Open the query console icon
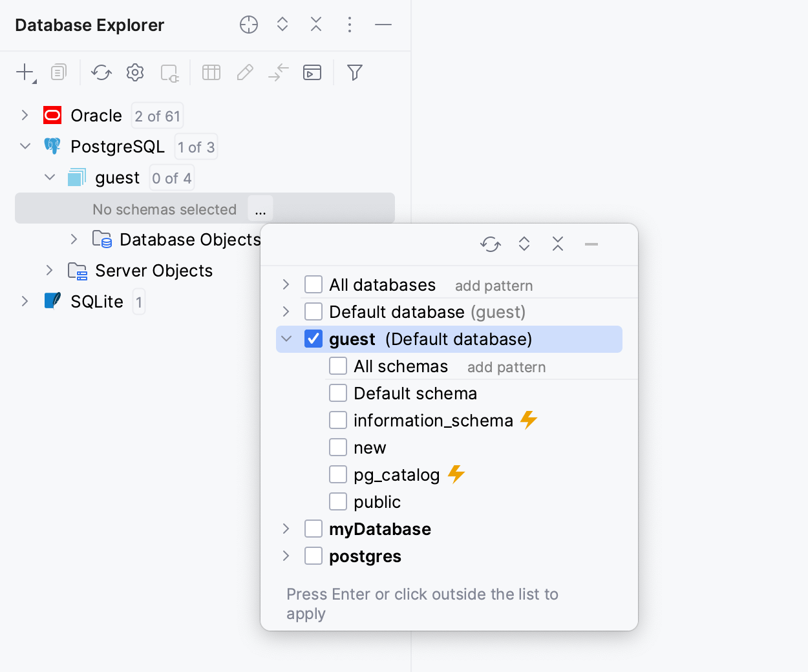Image resolution: width=808 pixels, height=672 pixels. point(312,72)
